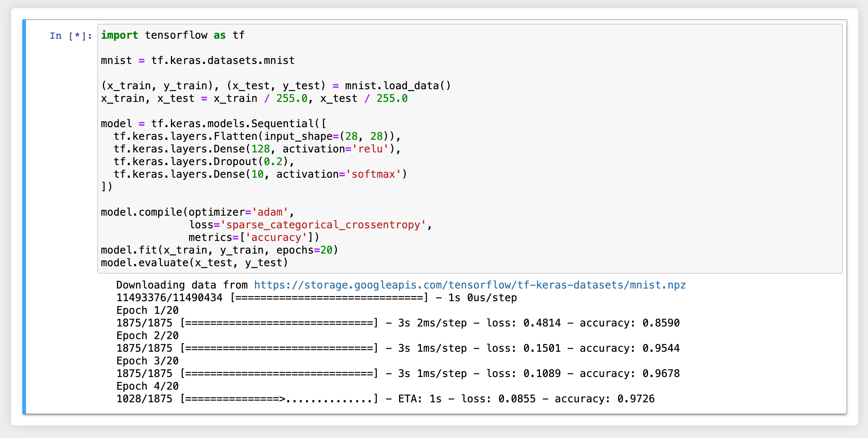Click the 'import tensorflow as tf' line

point(173,35)
